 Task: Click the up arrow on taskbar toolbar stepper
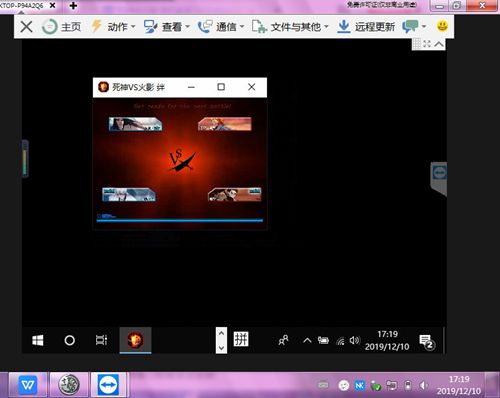point(221,333)
